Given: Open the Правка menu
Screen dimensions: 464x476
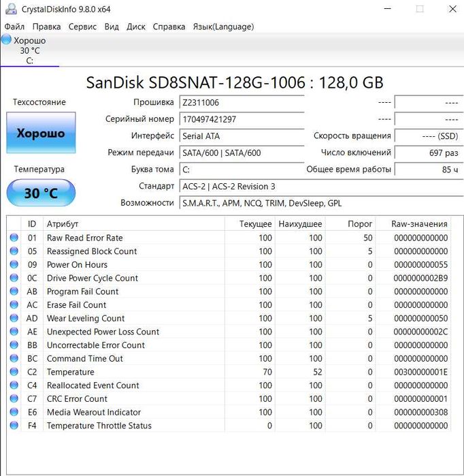Looking at the screenshot, I should [x=46, y=27].
